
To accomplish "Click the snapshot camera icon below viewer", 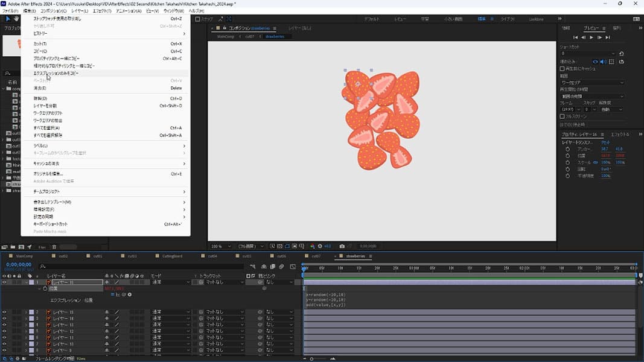I will click(342, 246).
